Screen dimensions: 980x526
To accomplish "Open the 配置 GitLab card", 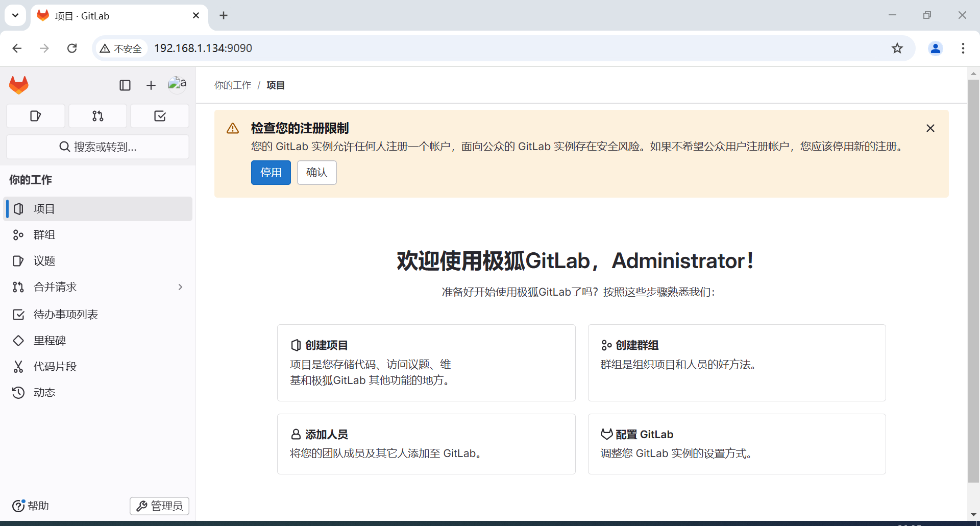I will point(737,444).
